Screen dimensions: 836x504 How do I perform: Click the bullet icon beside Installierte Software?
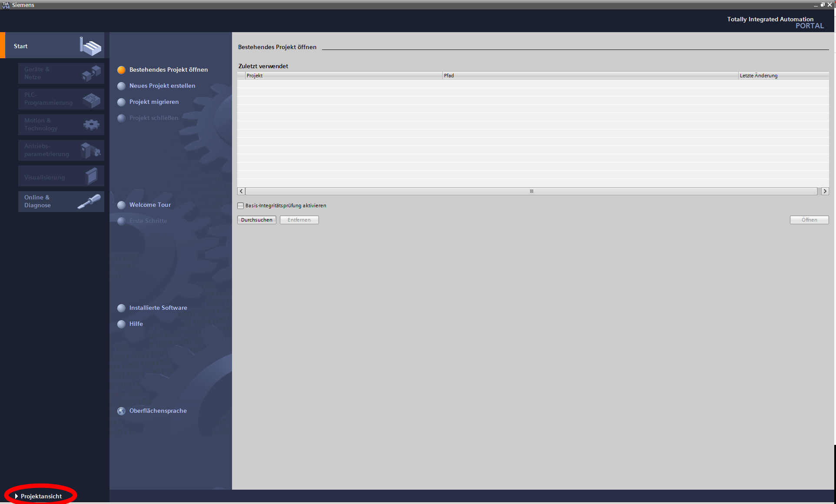[122, 308]
